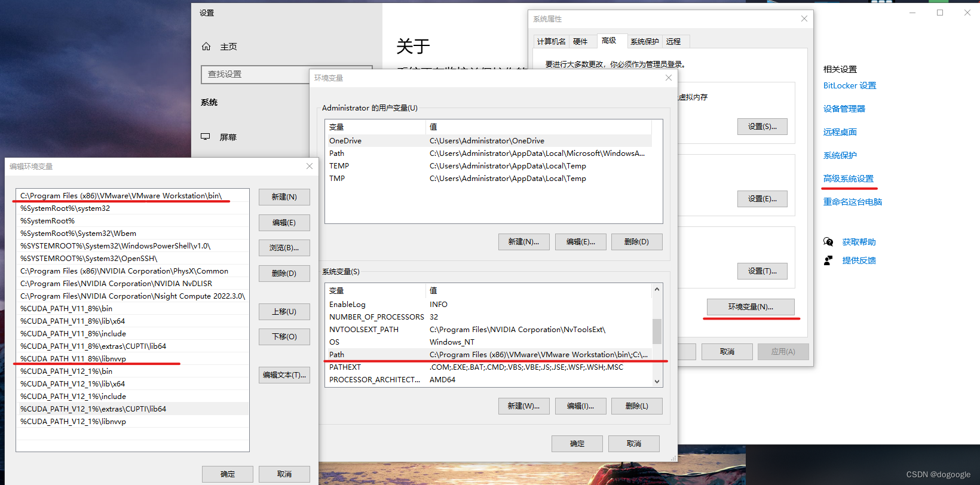Click 浏览(B)... button
The height and width of the screenshot is (485, 980).
pyautogui.click(x=284, y=248)
